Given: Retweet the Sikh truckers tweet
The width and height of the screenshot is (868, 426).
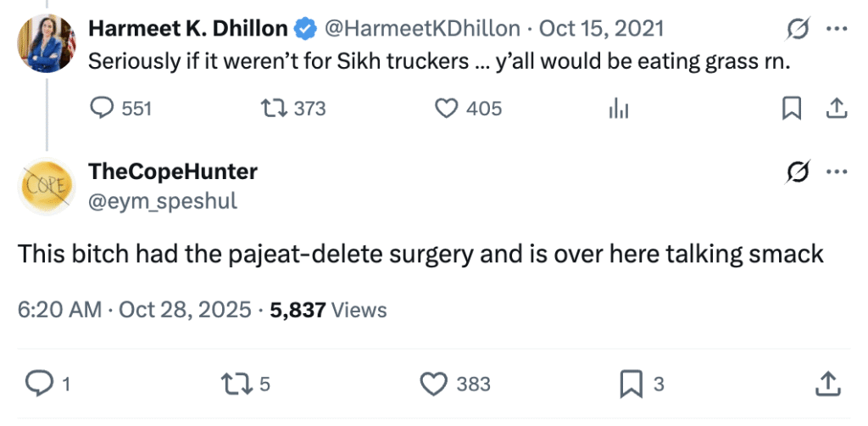Looking at the screenshot, I should tap(273, 109).
